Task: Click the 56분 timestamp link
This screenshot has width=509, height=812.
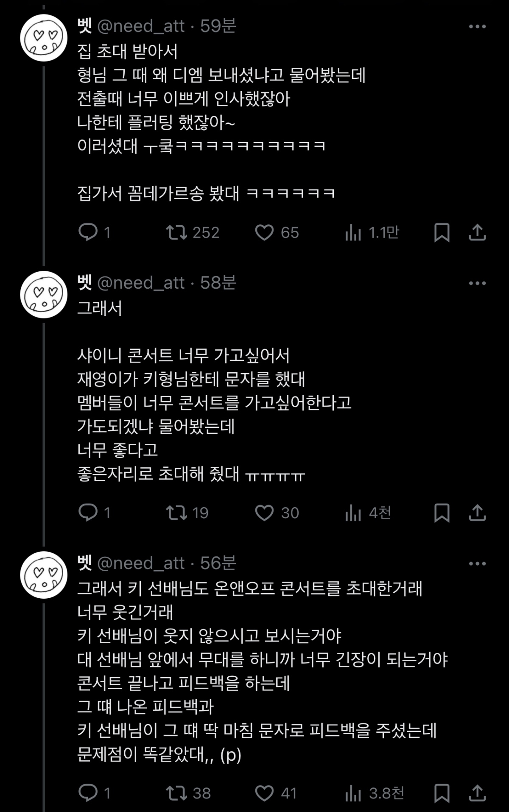Action: click(x=218, y=563)
